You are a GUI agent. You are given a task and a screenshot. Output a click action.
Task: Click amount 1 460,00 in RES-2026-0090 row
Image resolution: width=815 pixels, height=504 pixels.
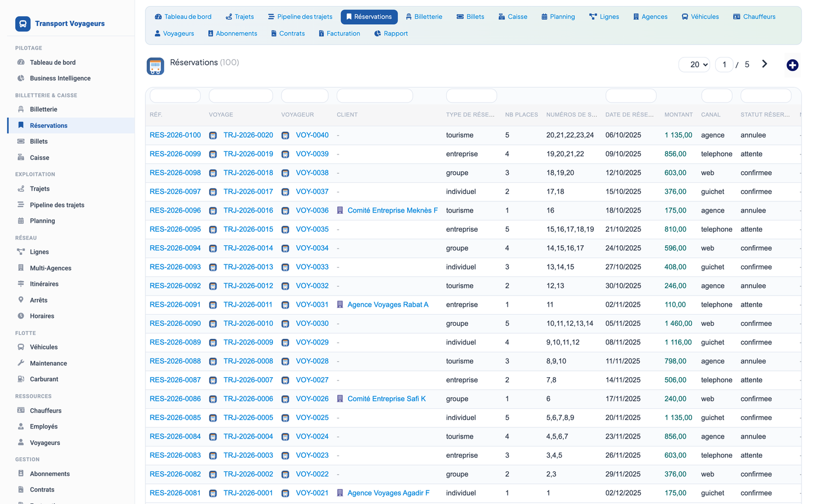click(x=678, y=324)
